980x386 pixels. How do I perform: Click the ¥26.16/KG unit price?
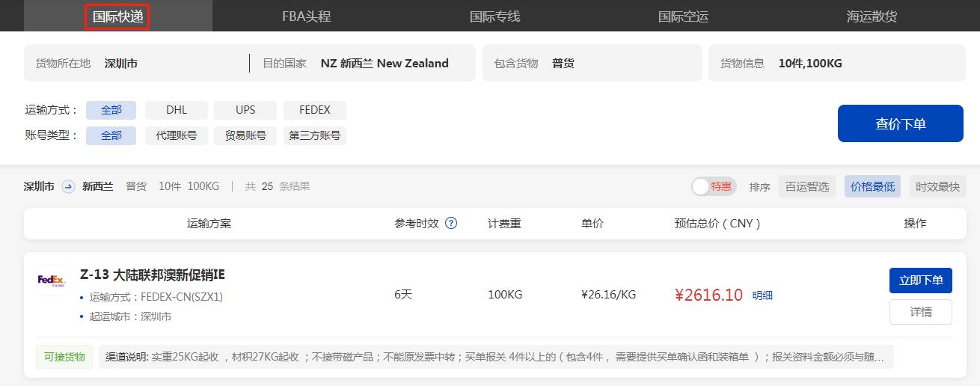pyautogui.click(x=608, y=295)
